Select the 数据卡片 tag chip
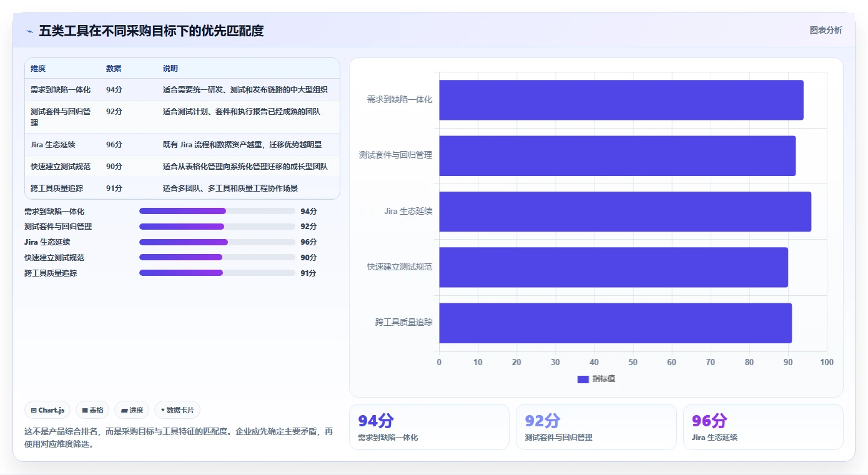The width and height of the screenshot is (868, 475). 177,410
